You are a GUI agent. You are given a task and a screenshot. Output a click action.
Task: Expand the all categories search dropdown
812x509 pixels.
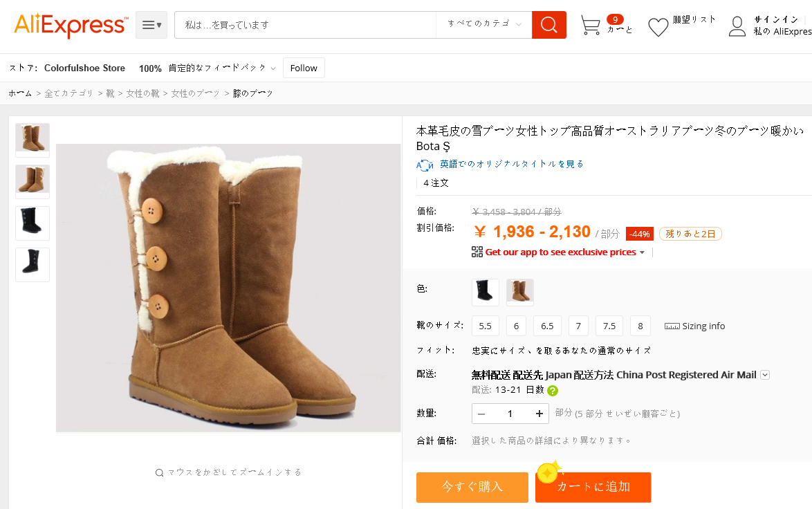tap(484, 24)
